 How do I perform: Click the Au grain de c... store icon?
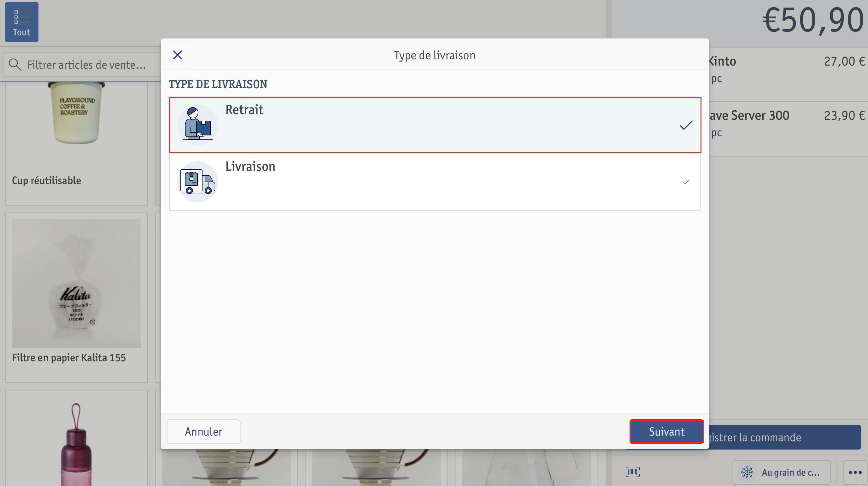pyautogui.click(x=747, y=472)
